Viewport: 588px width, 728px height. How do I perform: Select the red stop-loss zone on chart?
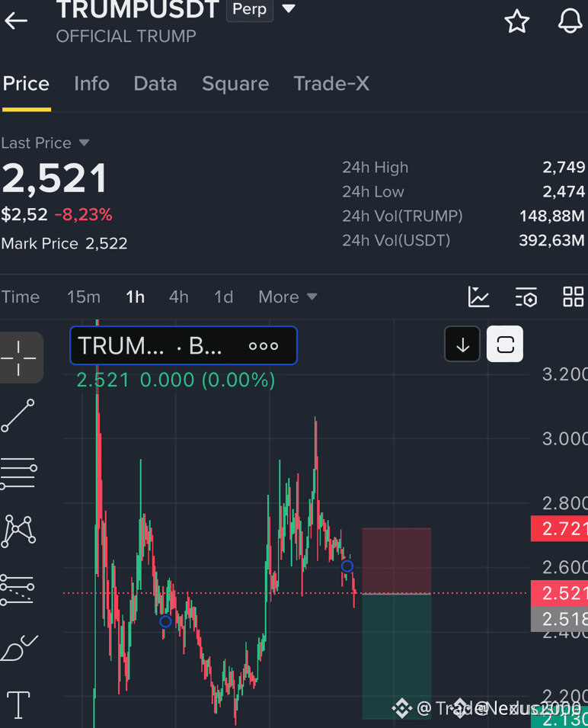pos(397,561)
